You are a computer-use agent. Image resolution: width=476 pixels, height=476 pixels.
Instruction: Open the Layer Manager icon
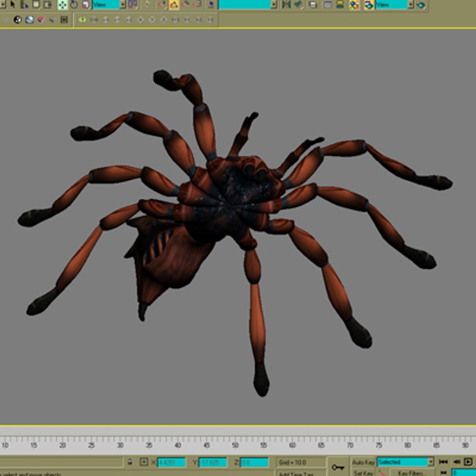click(312, 4)
